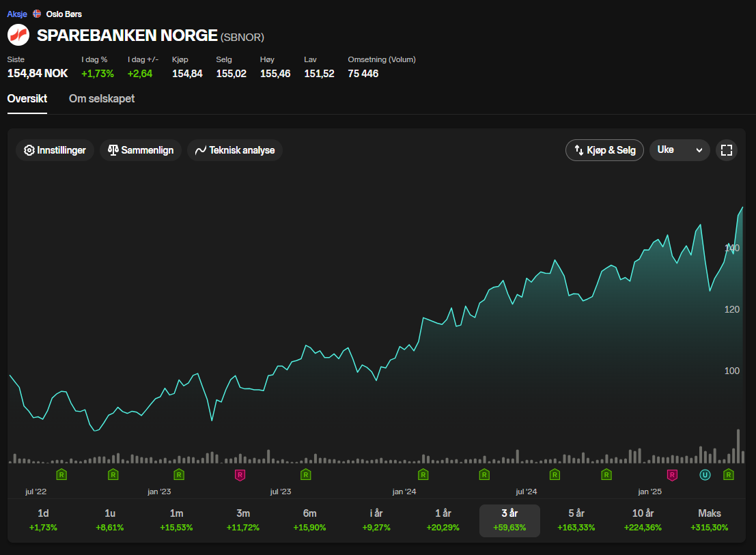Viewport: 756px width, 555px height.
Task: Select the 3m time range
Action: click(x=243, y=520)
